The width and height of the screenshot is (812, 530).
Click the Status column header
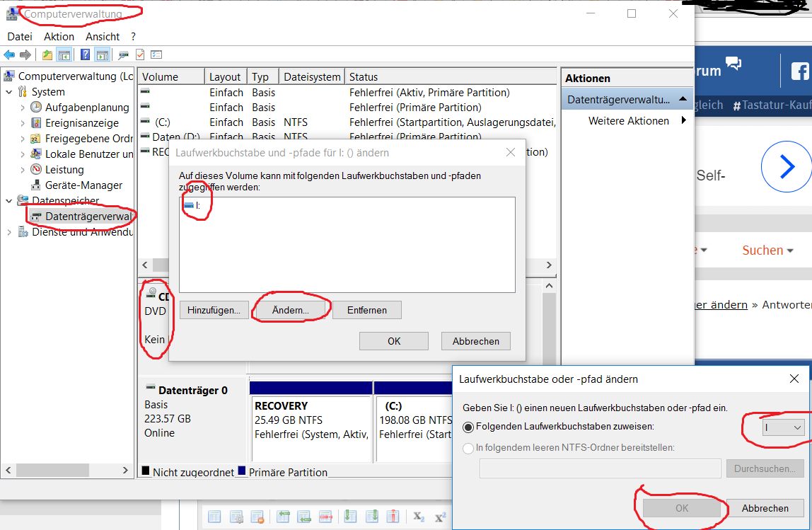click(x=451, y=76)
